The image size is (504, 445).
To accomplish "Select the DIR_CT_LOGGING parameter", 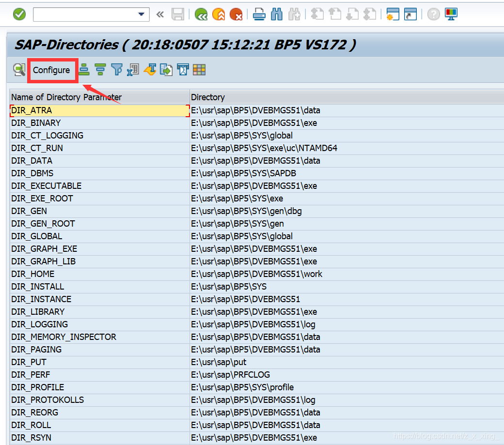I will point(100,136).
